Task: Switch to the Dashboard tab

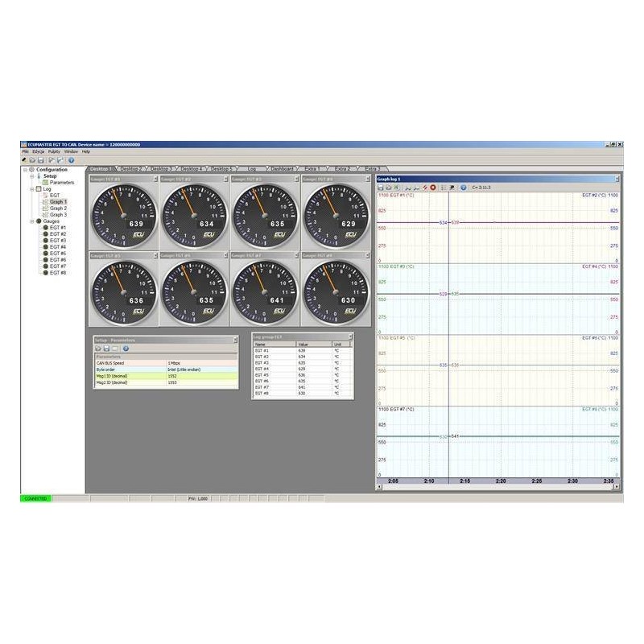Action: pyautogui.click(x=282, y=169)
